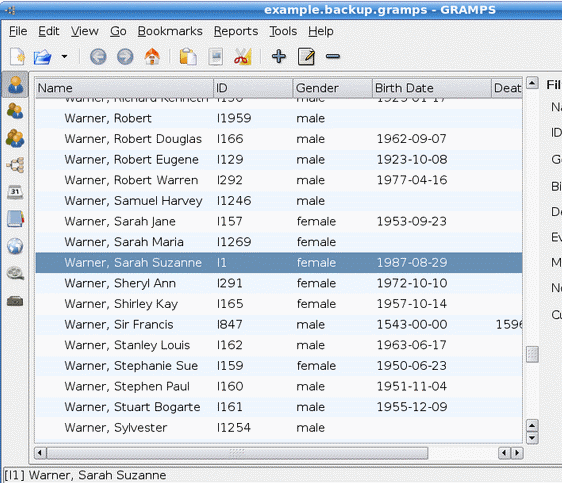This screenshot has height=483, width=562.
Task: Select row Warner, Stanley Louis
Action: pyautogui.click(x=278, y=345)
